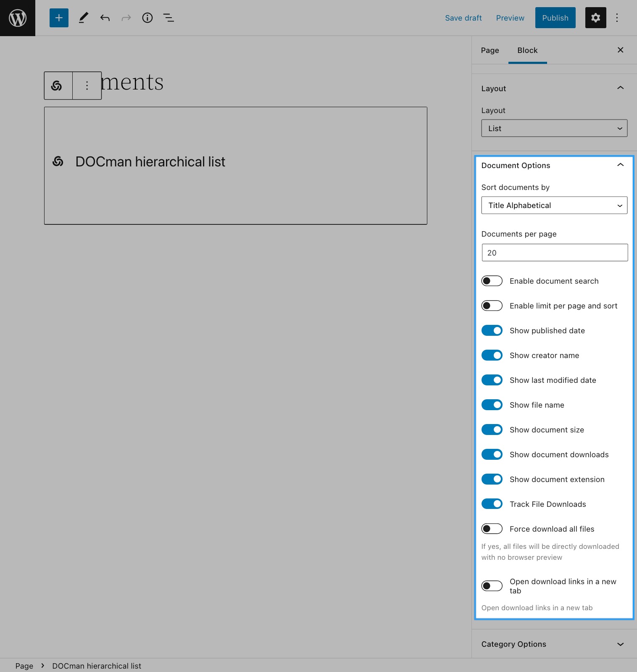
Task: Redo the last undone change
Action: (x=126, y=18)
